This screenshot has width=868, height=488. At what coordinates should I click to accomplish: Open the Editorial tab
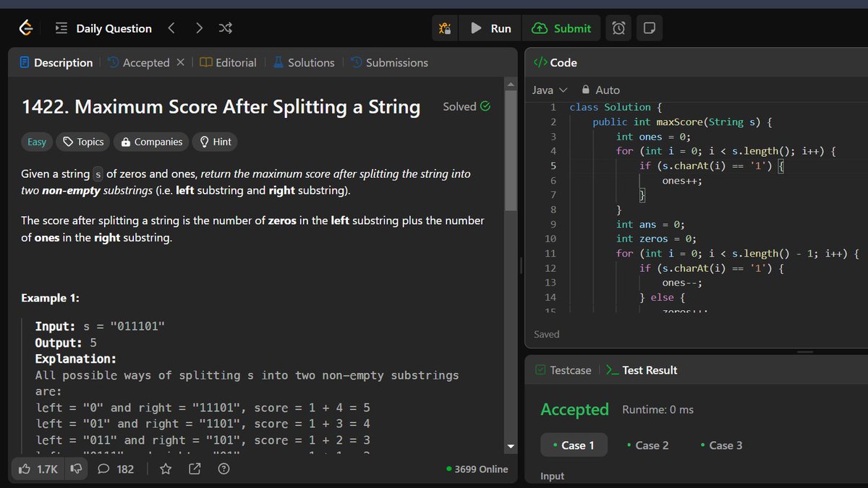pos(229,63)
